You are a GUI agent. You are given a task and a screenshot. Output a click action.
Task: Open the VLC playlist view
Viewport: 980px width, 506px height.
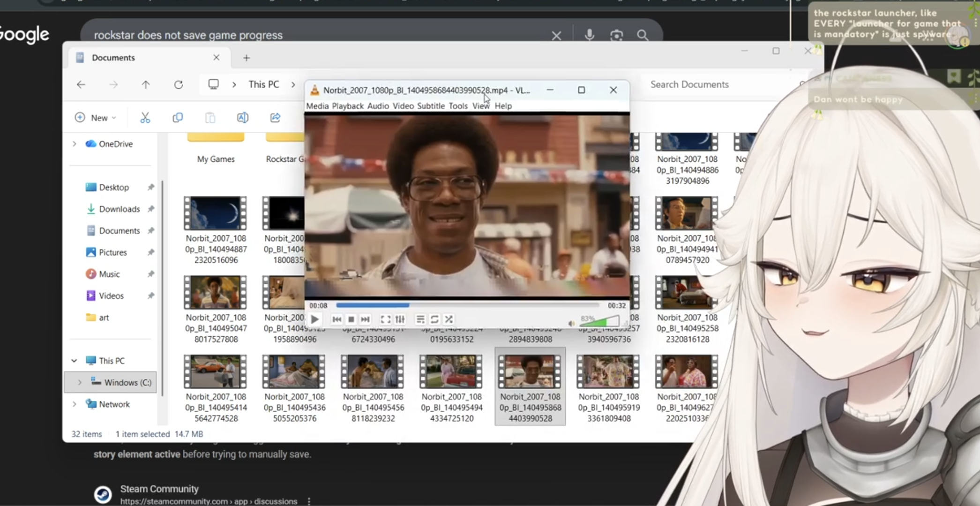420,319
